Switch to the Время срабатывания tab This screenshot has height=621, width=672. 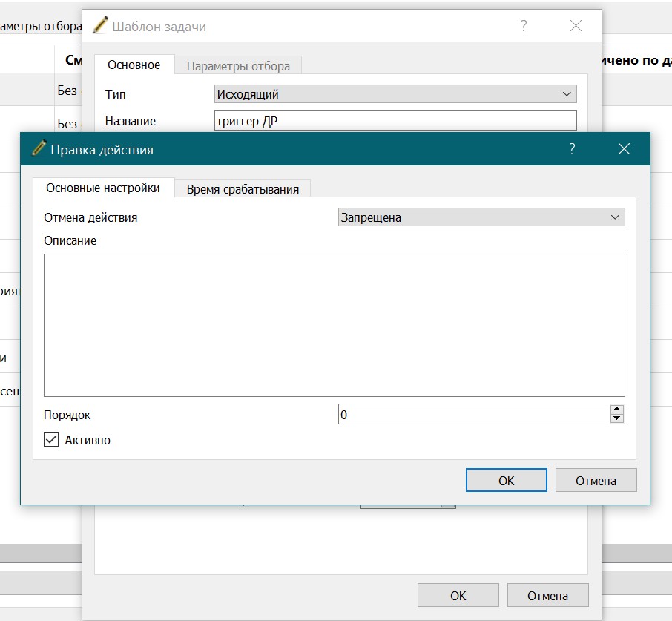click(243, 189)
